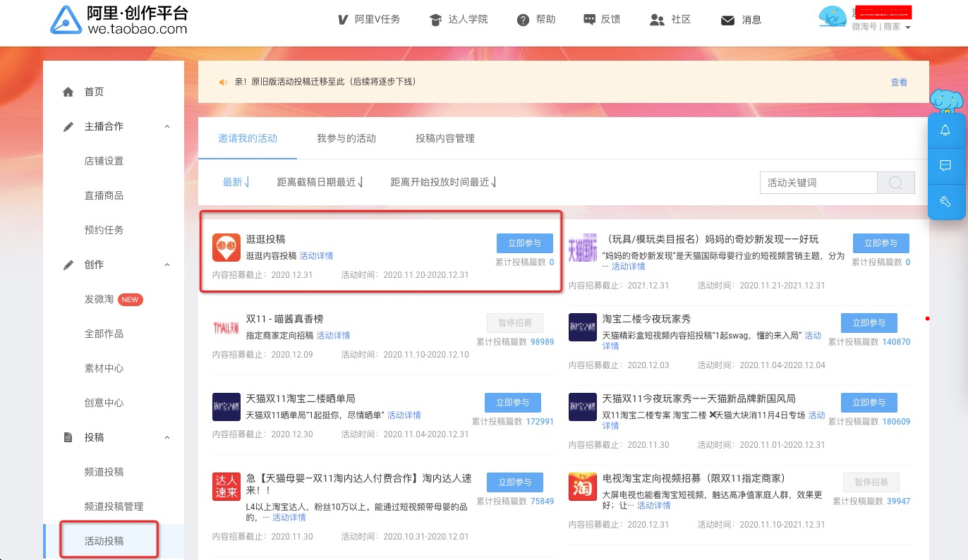
Task: Open 活动详情 link for 逛逛投稿
Action: (316, 256)
